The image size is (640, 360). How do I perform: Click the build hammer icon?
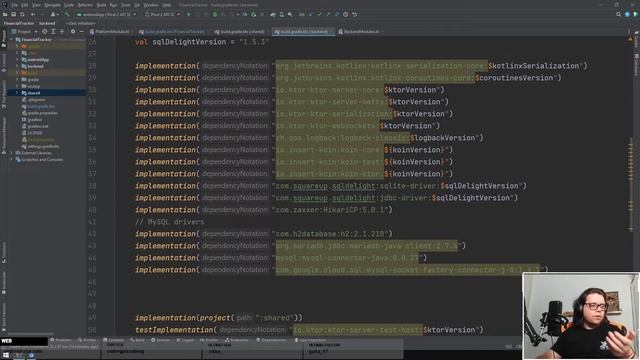(x=67, y=14)
